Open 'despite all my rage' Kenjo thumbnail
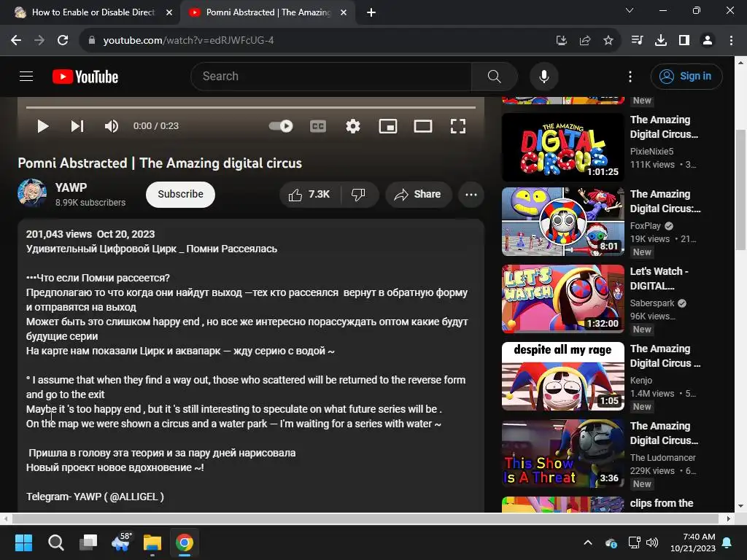This screenshot has width=747, height=560. point(563,376)
